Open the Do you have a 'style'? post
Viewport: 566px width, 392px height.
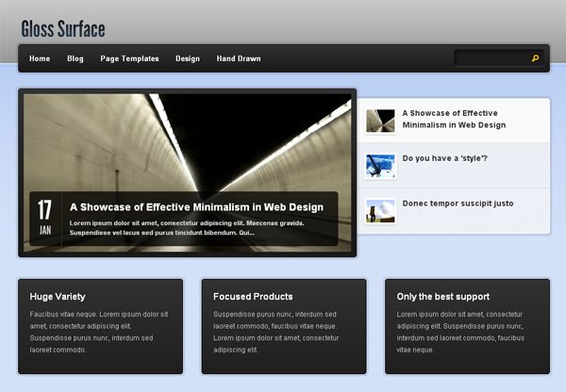[x=444, y=158]
